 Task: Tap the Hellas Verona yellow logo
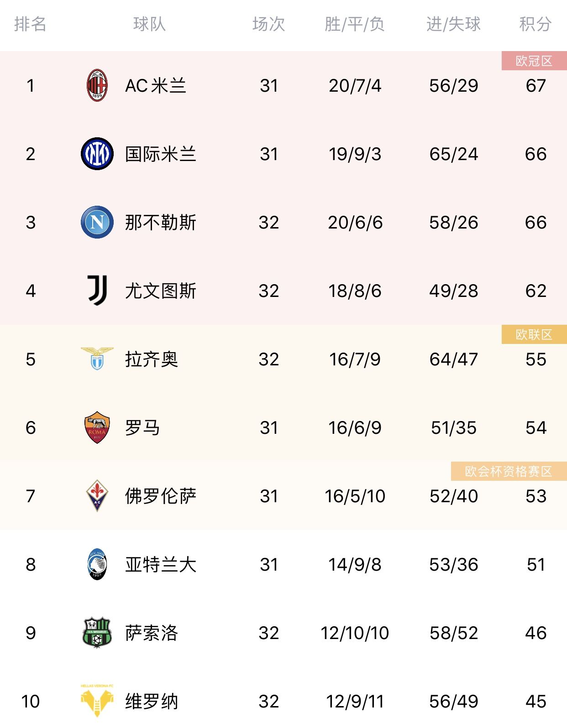(97, 700)
